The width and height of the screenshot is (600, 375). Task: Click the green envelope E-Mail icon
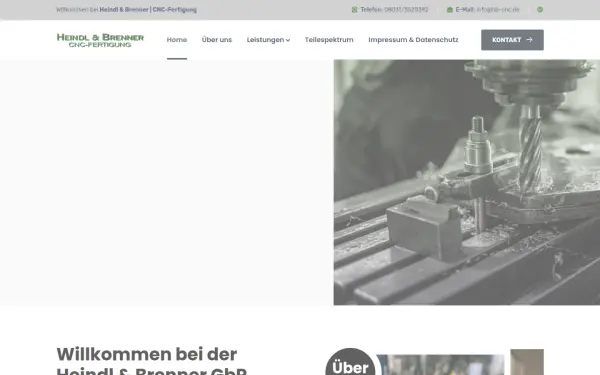(450, 10)
